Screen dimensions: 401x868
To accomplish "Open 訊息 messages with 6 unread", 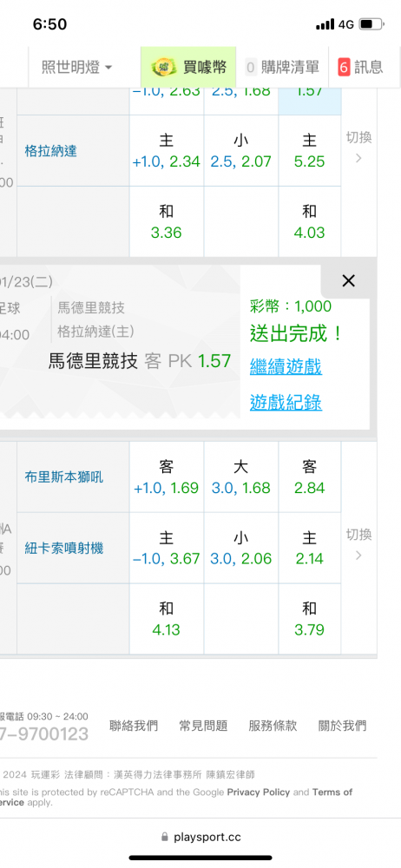I will pyautogui.click(x=360, y=68).
